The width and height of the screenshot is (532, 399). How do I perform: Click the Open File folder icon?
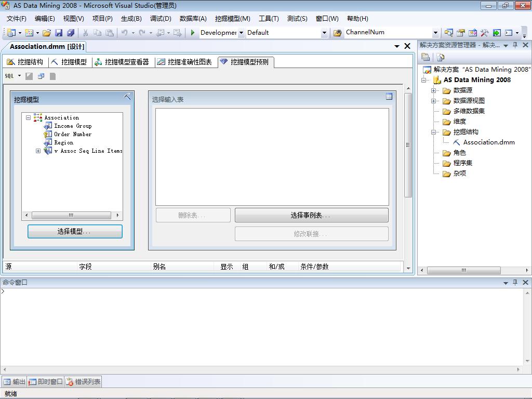(47, 33)
